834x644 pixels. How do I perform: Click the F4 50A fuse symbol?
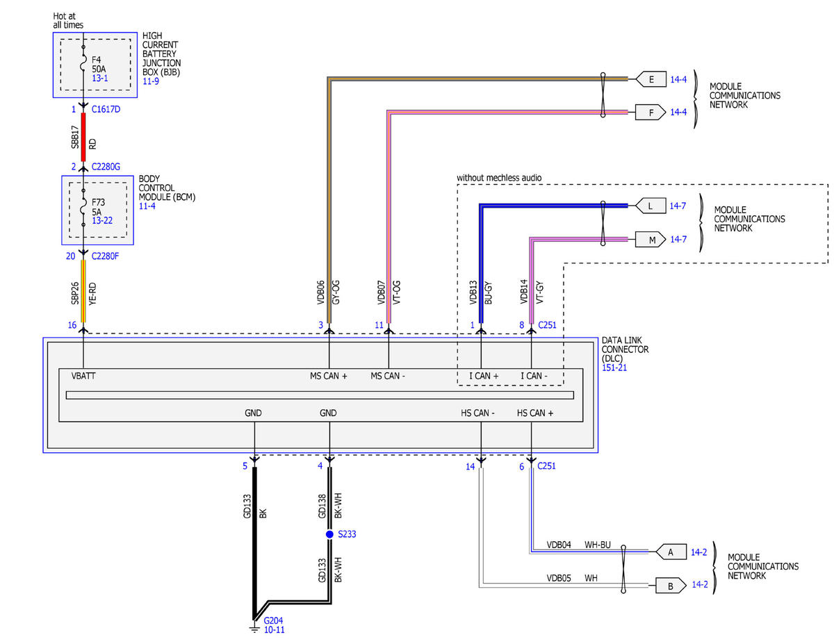tap(83, 65)
